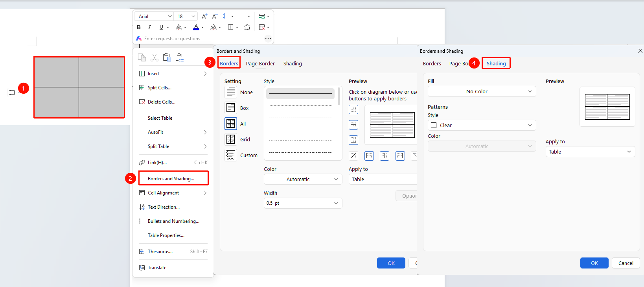Screen dimensions: 644x287
Task: Click the Copy icon in the context menu
Action: [x=142, y=57]
